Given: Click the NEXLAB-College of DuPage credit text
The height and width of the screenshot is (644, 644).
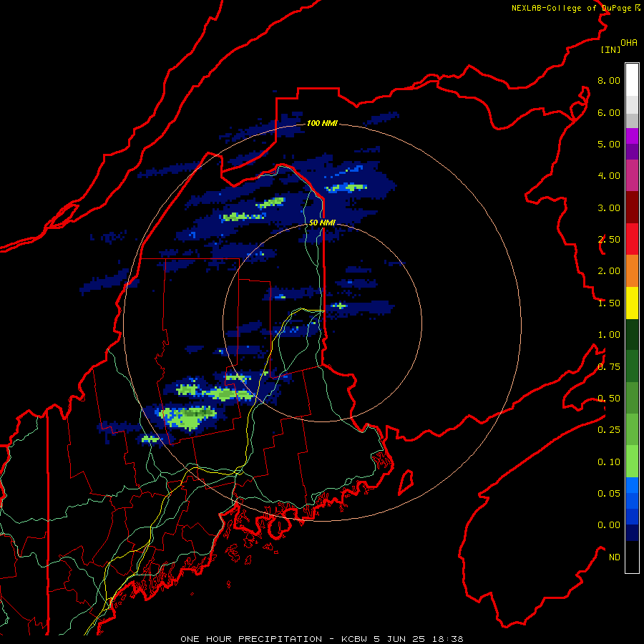Looking at the screenshot, I should tap(575, 8).
